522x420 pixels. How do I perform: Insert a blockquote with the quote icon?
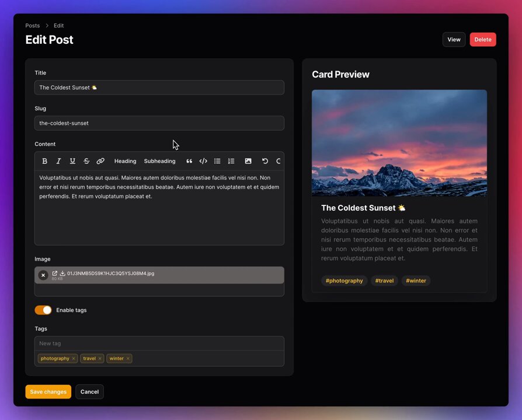point(189,161)
